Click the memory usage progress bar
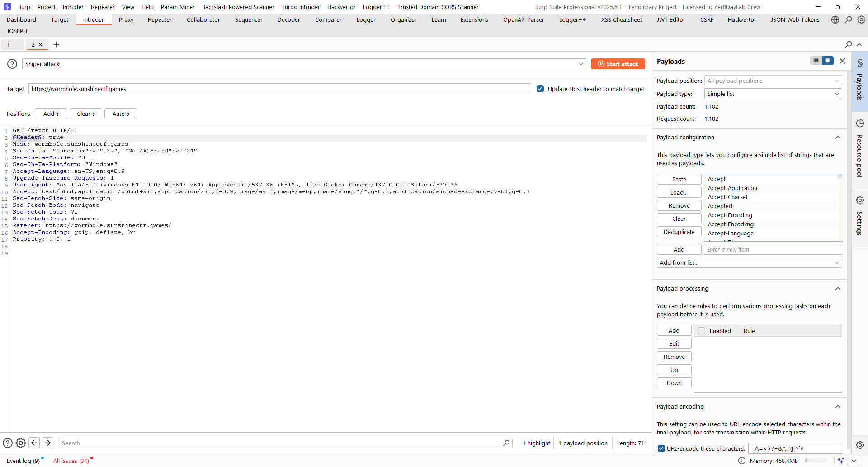868x467 pixels. point(816,461)
